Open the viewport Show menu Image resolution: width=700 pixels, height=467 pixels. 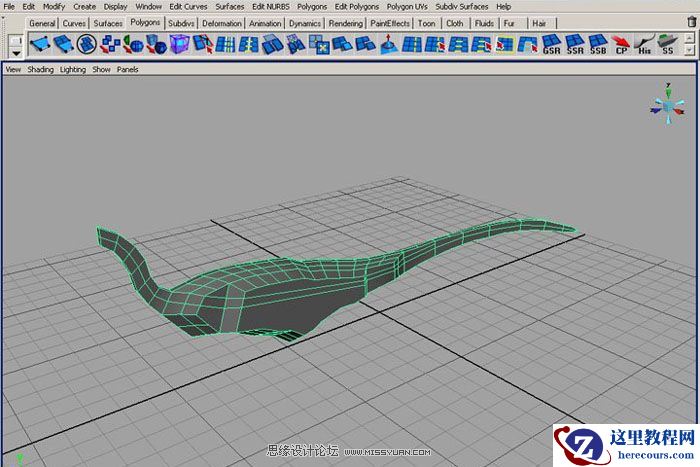pos(101,70)
